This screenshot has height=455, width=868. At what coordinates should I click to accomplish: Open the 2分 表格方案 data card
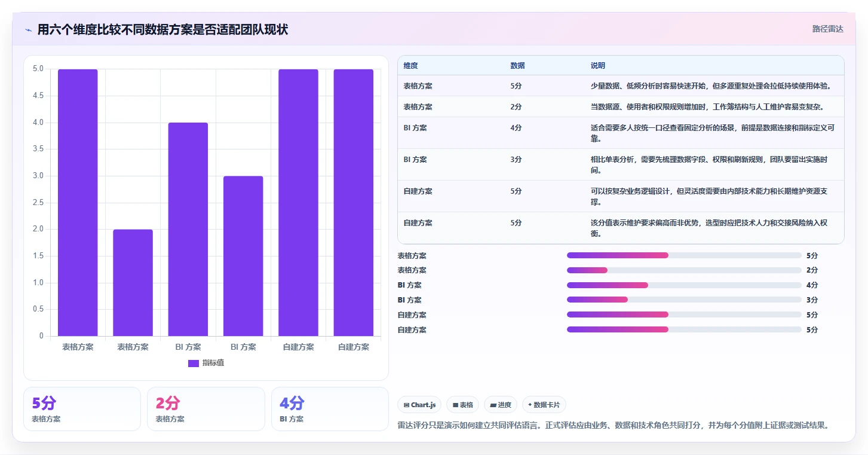[206, 409]
